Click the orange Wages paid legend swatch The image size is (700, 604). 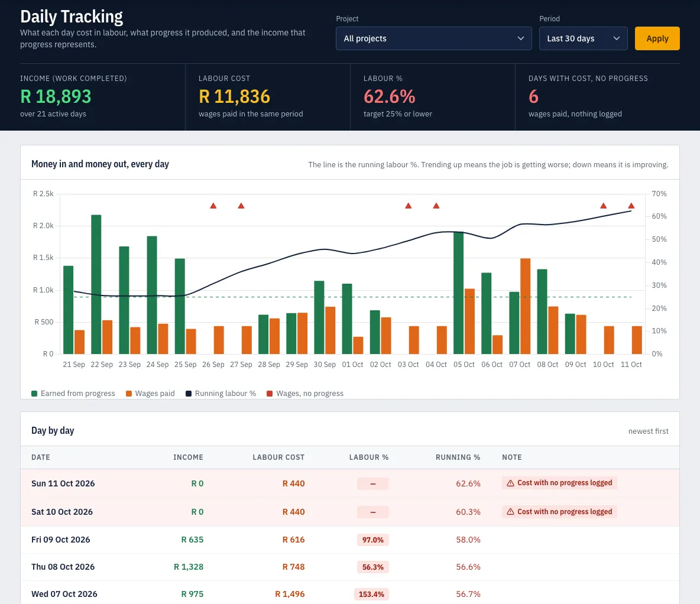tap(128, 393)
